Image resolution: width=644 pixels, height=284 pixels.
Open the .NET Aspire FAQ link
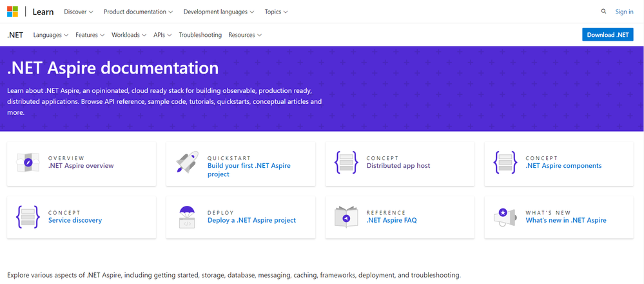click(391, 220)
